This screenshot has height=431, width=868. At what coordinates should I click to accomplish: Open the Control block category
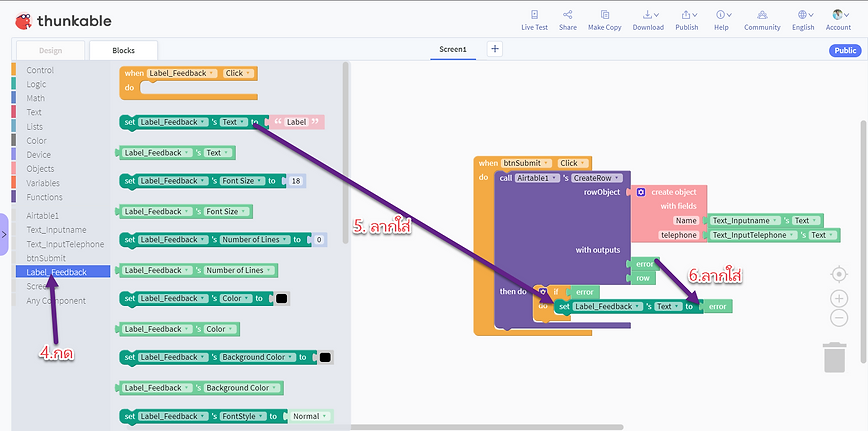pyautogui.click(x=40, y=70)
